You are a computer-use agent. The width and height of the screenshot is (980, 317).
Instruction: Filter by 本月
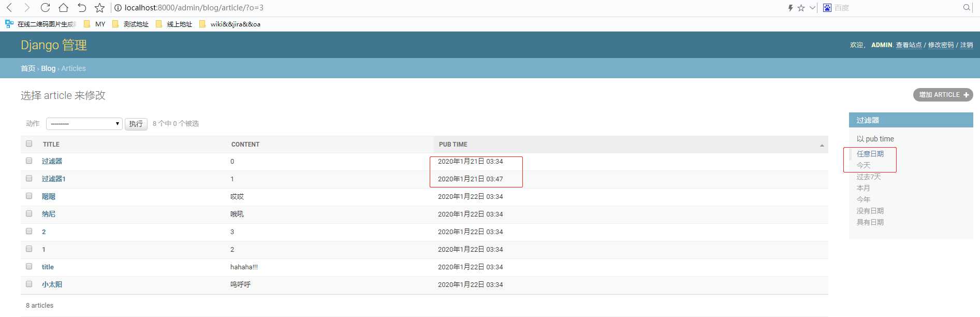click(x=864, y=188)
